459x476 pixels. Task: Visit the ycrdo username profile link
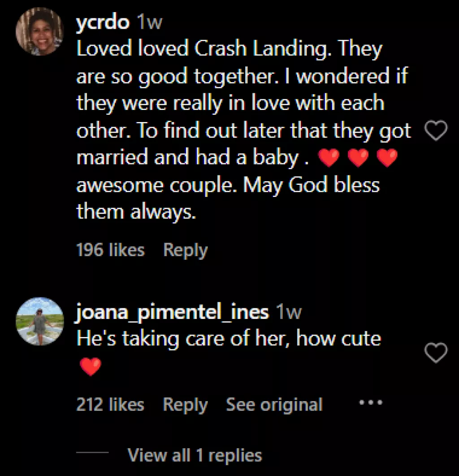coord(103,22)
